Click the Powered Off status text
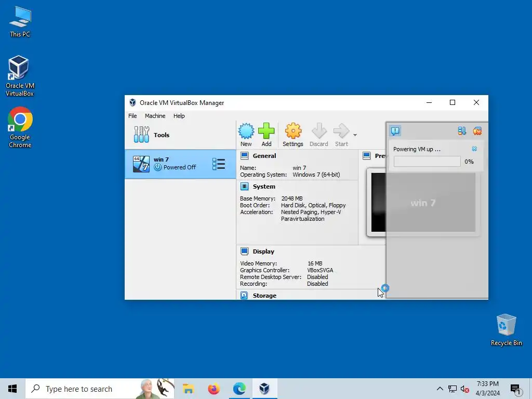The width and height of the screenshot is (532, 399). (179, 167)
